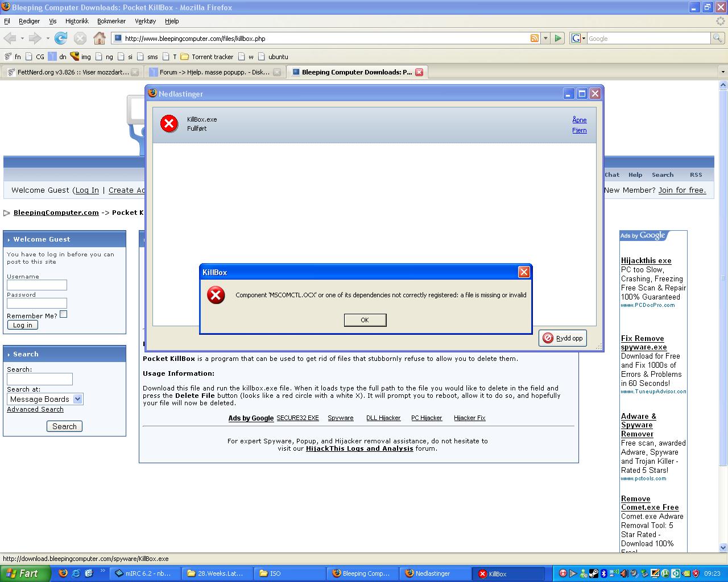Open the Windows Start button

[24, 573]
